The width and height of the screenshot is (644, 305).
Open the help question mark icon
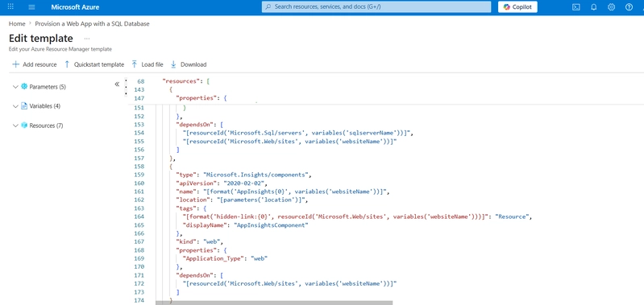click(629, 7)
